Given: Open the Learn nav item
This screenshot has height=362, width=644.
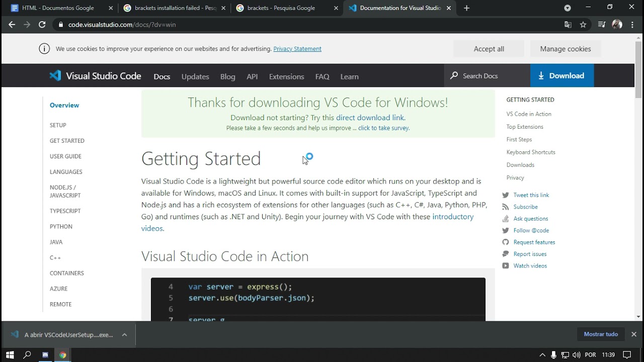Looking at the screenshot, I should tap(349, 76).
